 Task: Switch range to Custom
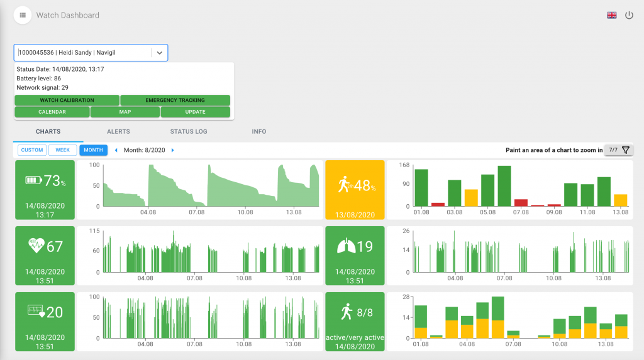32,150
